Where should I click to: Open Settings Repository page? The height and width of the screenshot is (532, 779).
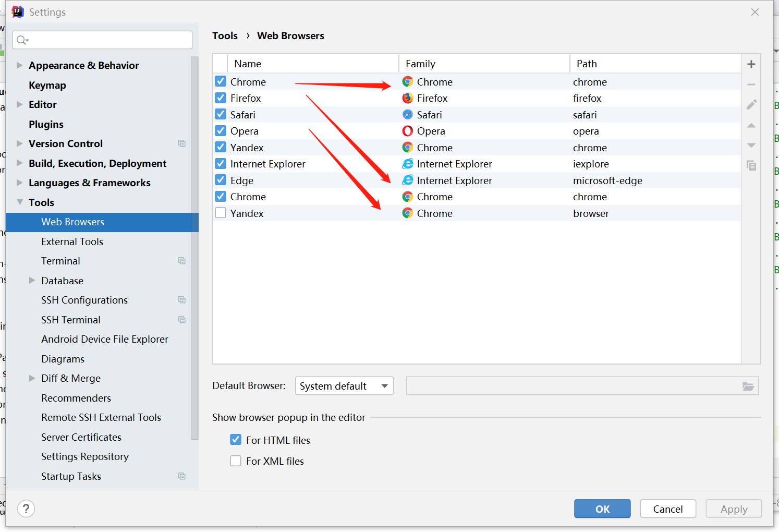click(85, 456)
